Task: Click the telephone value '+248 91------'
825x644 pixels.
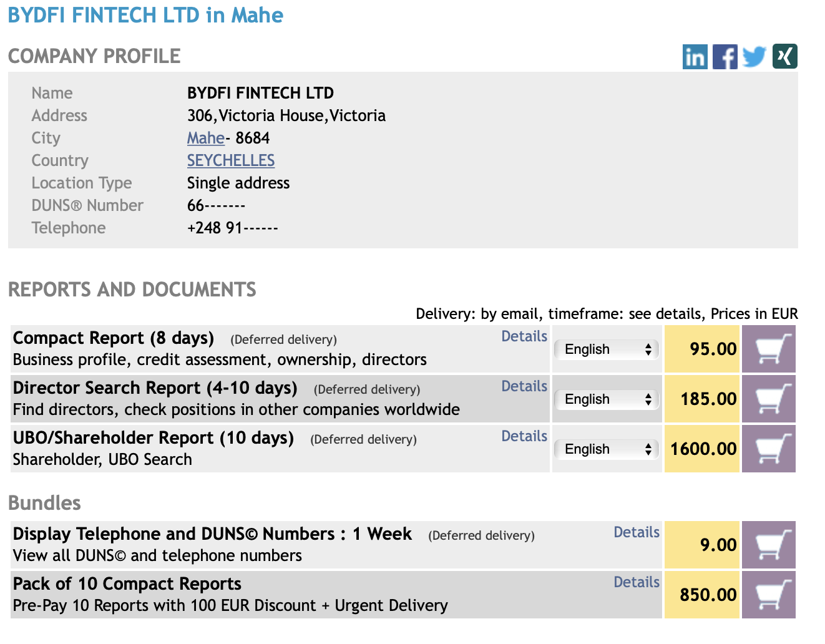Action: [x=233, y=228]
